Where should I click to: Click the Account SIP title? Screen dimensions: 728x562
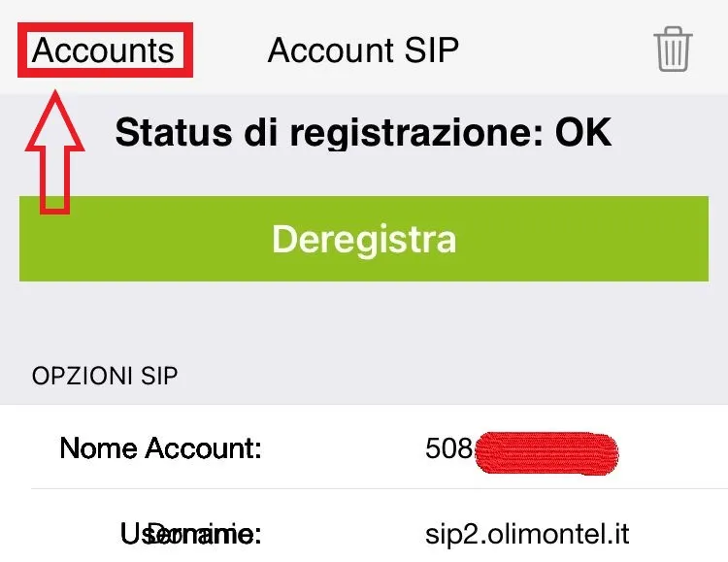pos(363,50)
